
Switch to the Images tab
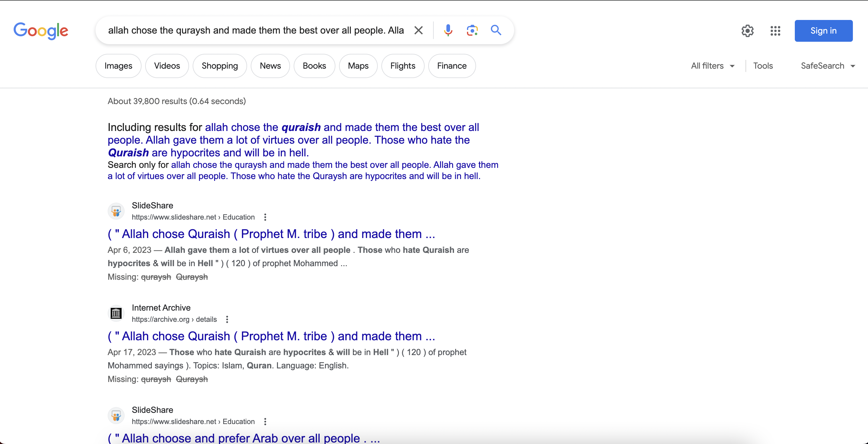click(x=118, y=66)
